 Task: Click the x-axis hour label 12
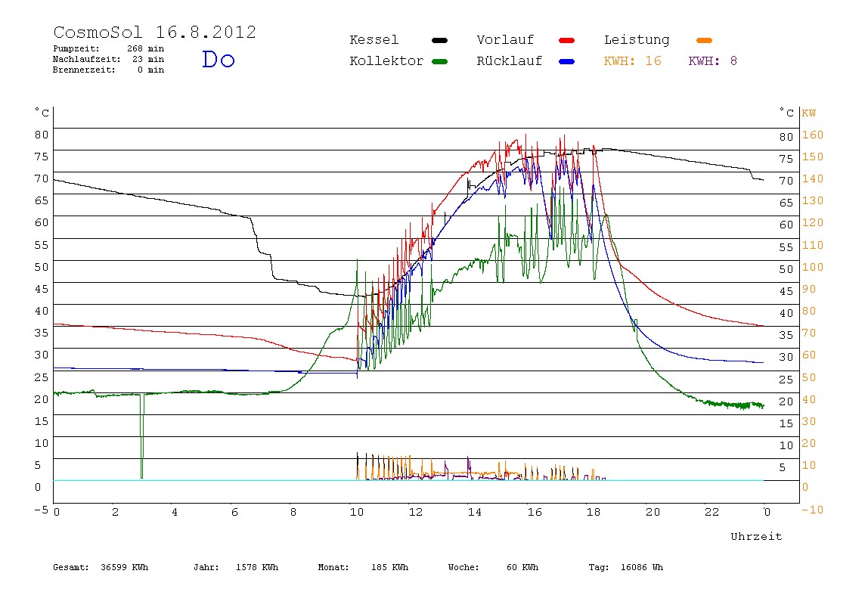416,512
